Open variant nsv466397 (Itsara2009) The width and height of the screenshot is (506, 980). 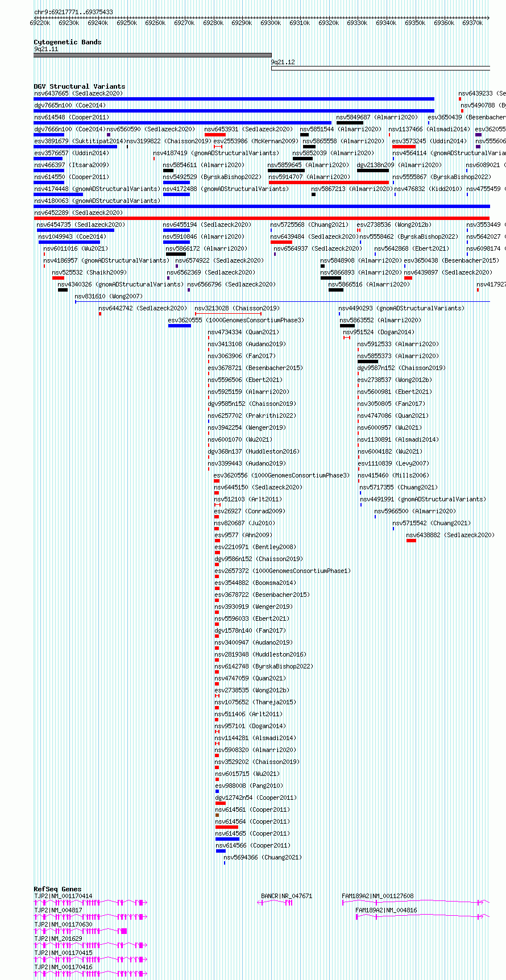[71, 165]
